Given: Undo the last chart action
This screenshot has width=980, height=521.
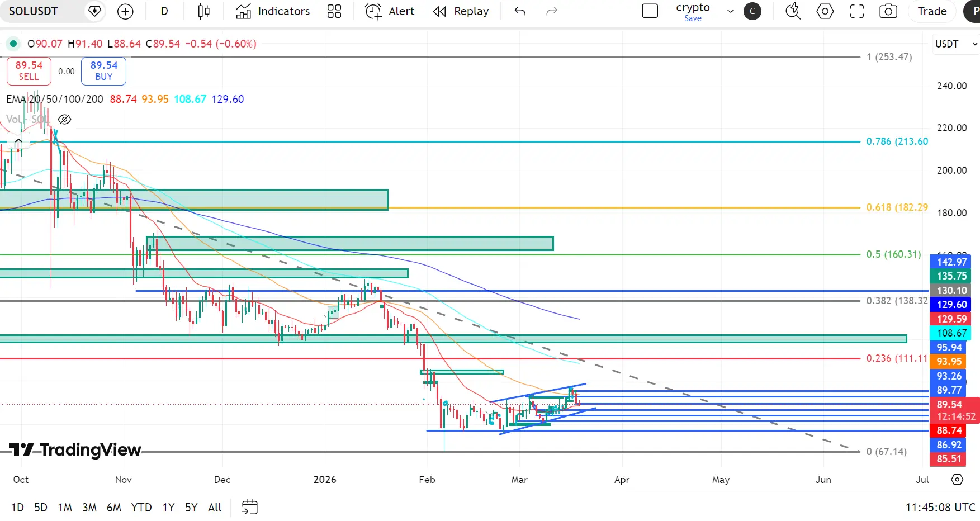Looking at the screenshot, I should tap(520, 11).
